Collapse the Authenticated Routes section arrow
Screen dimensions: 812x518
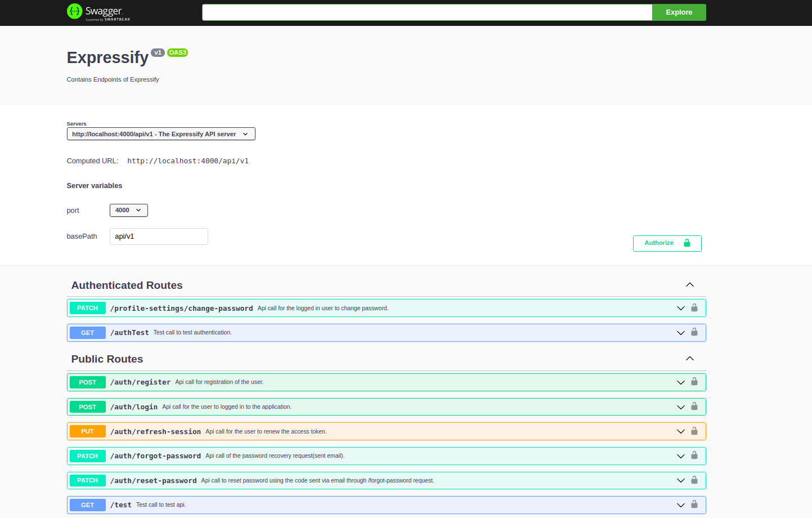point(689,285)
